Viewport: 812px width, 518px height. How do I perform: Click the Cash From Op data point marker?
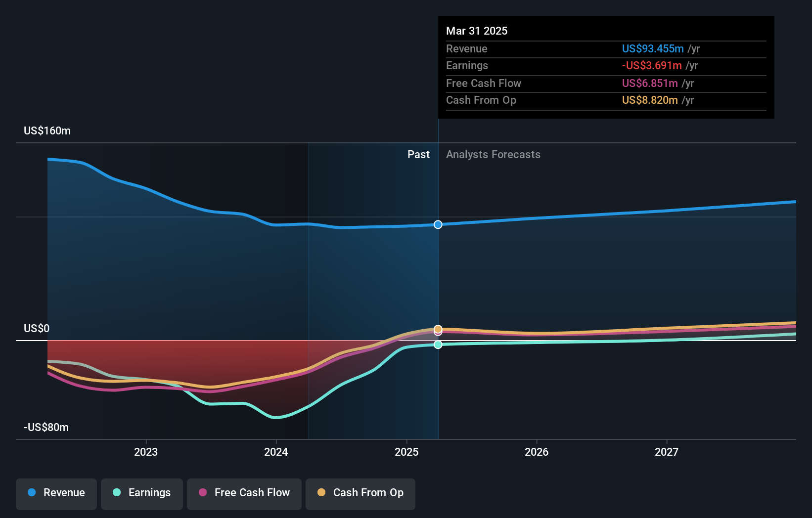pyautogui.click(x=438, y=329)
